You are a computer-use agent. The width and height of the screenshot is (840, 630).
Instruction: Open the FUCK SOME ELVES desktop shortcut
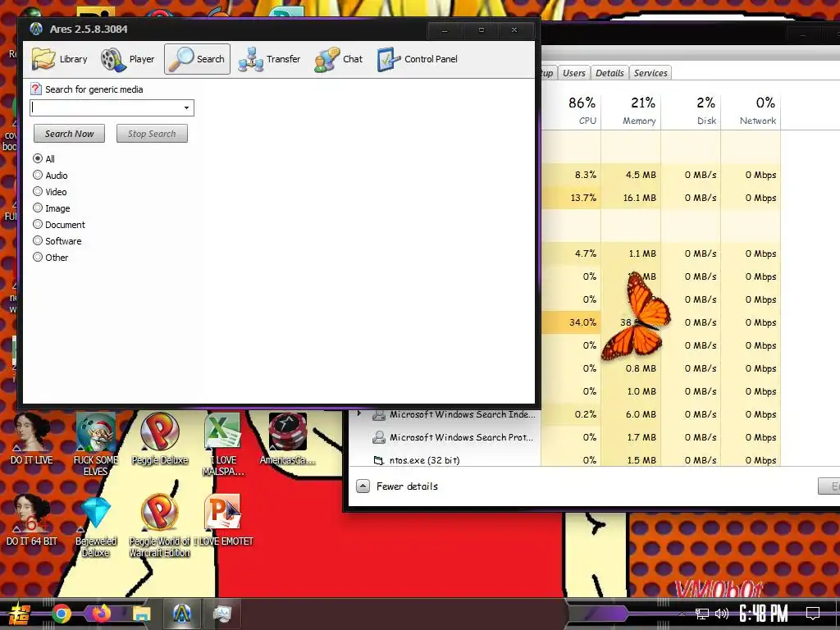pos(95,444)
